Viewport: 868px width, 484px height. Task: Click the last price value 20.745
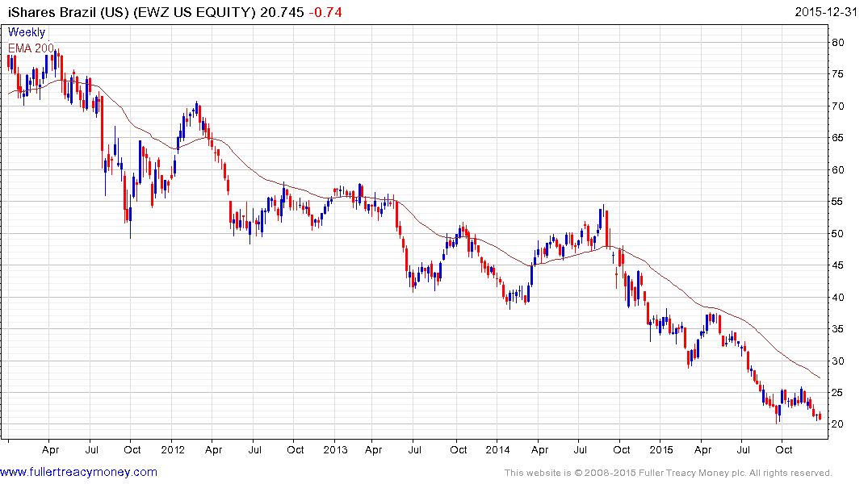click(x=282, y=12)
